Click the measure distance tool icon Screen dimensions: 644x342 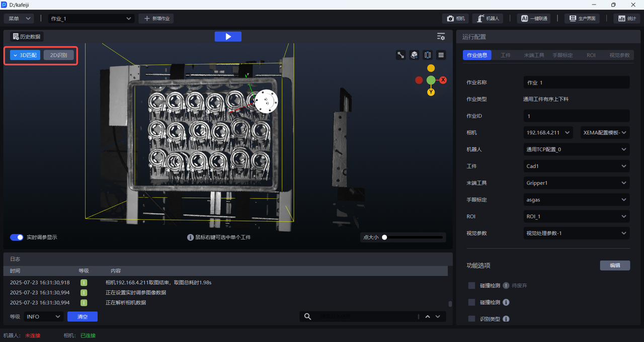(x=401, y=55)
